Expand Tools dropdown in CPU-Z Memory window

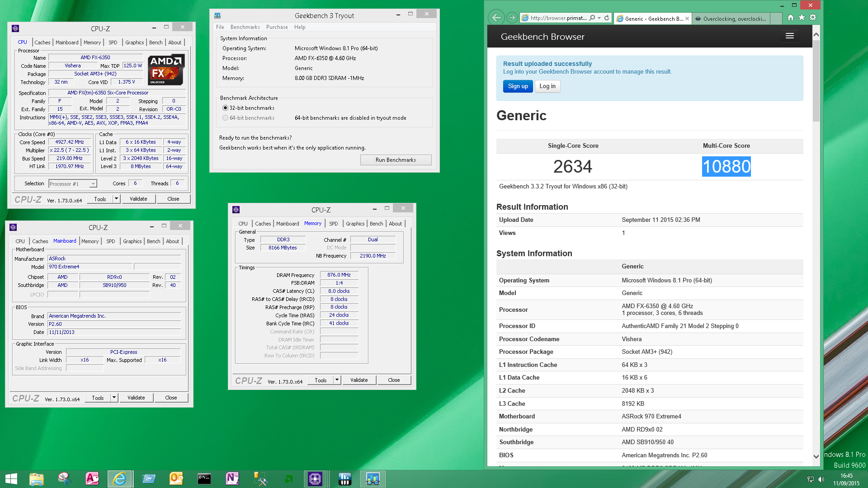(x=337, y=380)
